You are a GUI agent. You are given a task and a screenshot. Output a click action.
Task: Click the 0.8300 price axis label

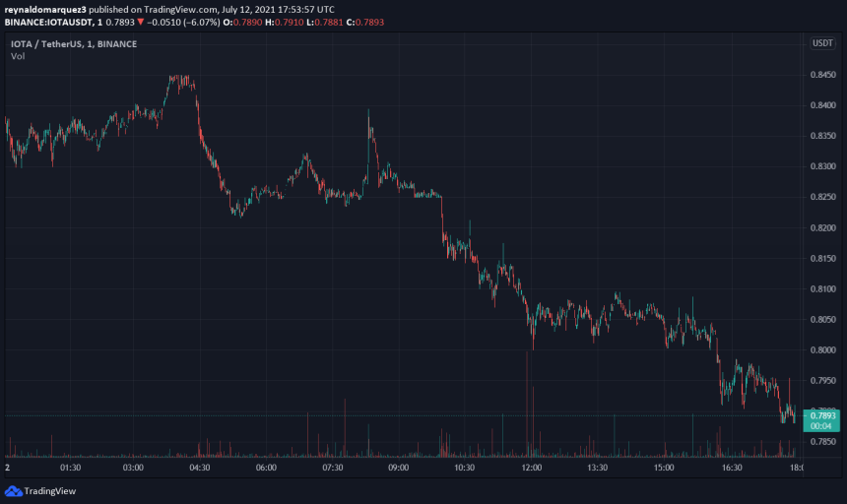[x=822, y=166]
